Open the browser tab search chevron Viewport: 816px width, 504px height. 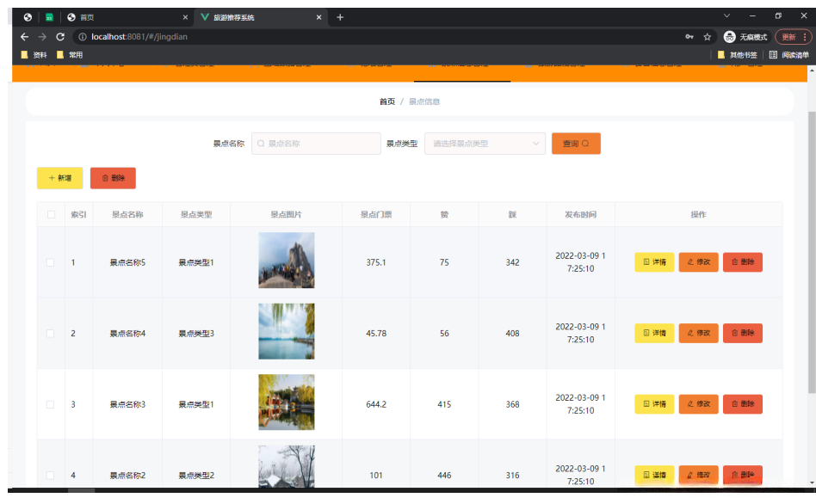pyautogui.click(x=726, y=16)
